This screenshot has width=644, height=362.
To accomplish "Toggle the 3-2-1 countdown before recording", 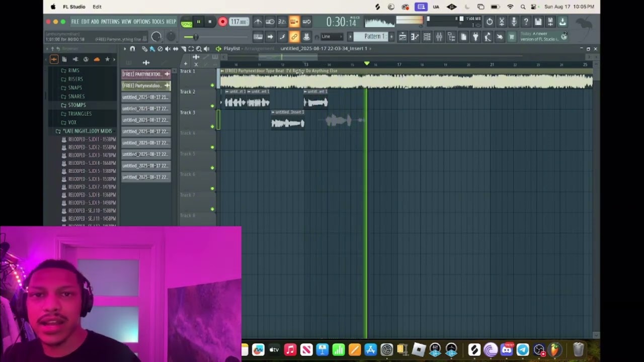I will click(x=282, y=22).
